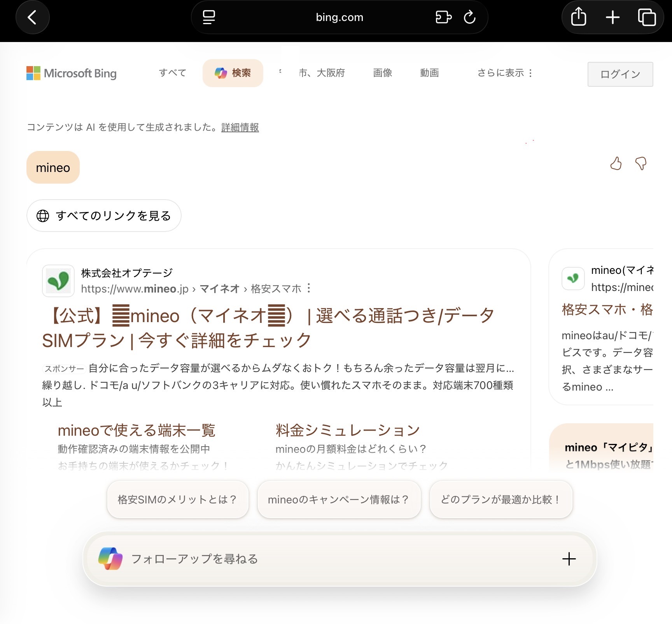Tap the browser back arrow

[32, 18]
